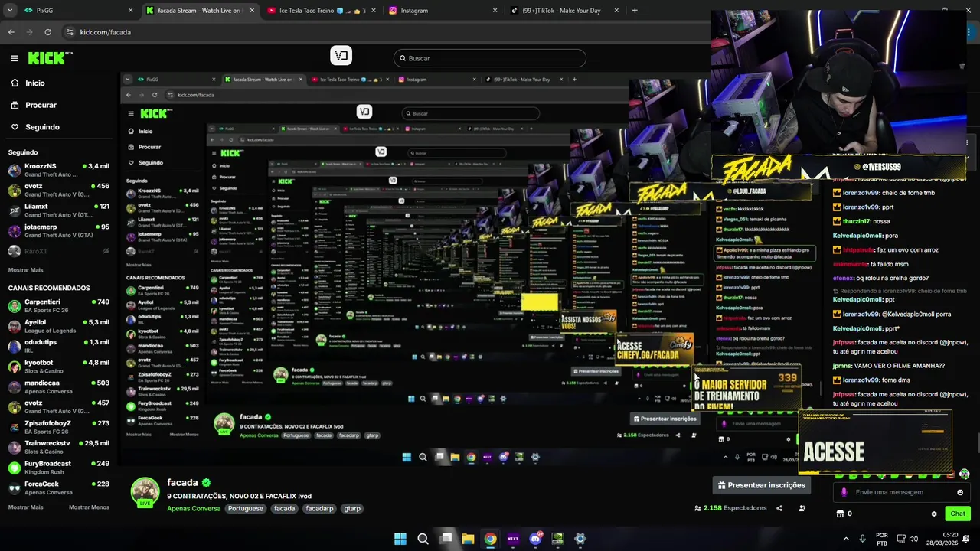Switch to the PixGG browser tab
The height and width of the screenshot is (551, 980).
coord(77,11)
